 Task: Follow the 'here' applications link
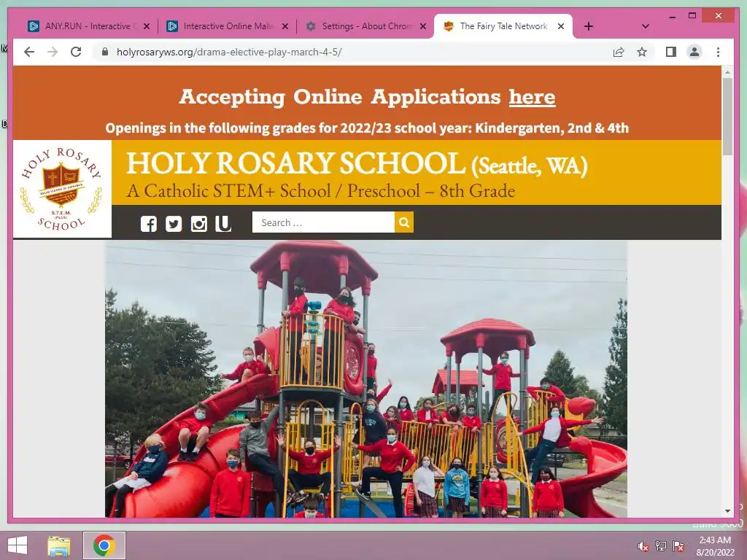pyautogui.click(x=532, y=97)
